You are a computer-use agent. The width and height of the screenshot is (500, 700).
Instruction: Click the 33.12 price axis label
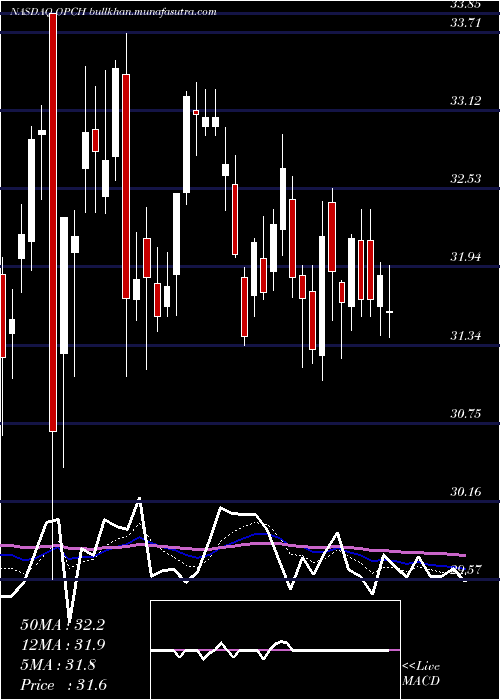(465, 101)
